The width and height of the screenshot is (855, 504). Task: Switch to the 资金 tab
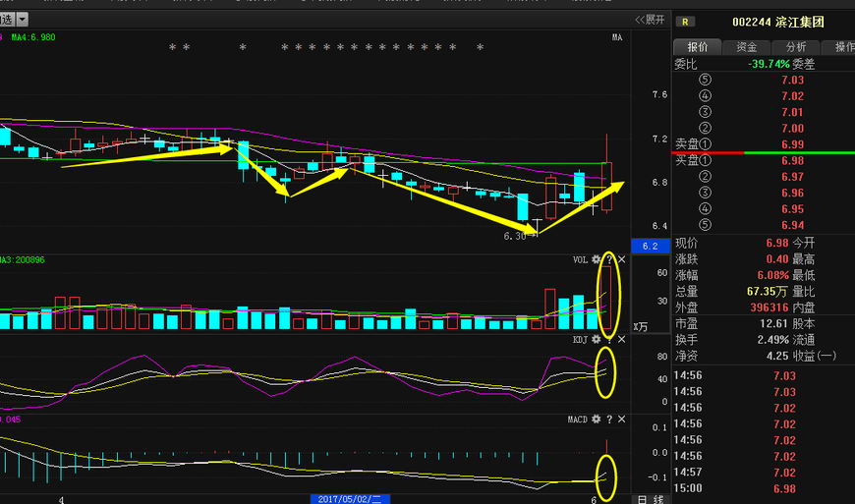(747, 47)
